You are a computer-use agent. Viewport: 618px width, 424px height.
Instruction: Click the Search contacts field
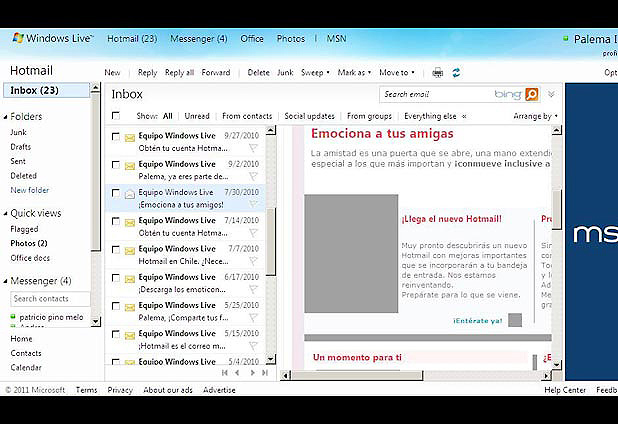point(50,299)
